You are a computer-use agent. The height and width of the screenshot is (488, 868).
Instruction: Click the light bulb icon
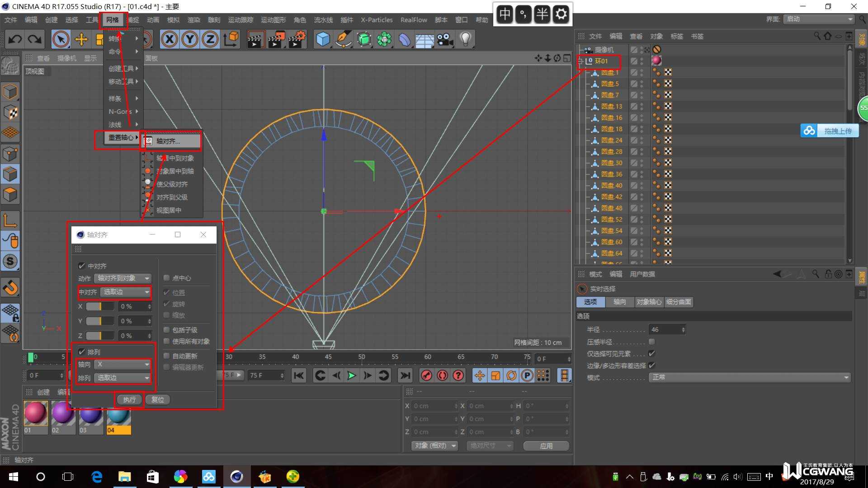coord(465,39)
